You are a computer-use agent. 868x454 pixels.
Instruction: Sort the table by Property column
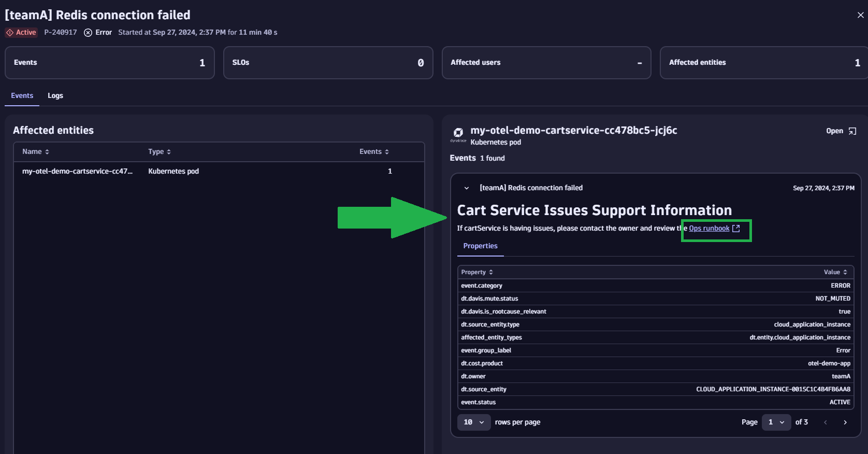click(477, 272)
